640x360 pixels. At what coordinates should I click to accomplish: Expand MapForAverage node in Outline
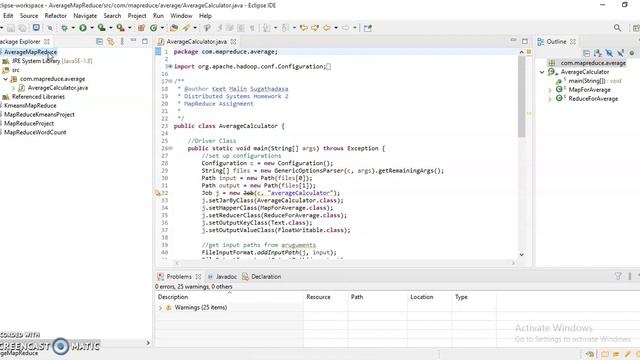(550, 90)
